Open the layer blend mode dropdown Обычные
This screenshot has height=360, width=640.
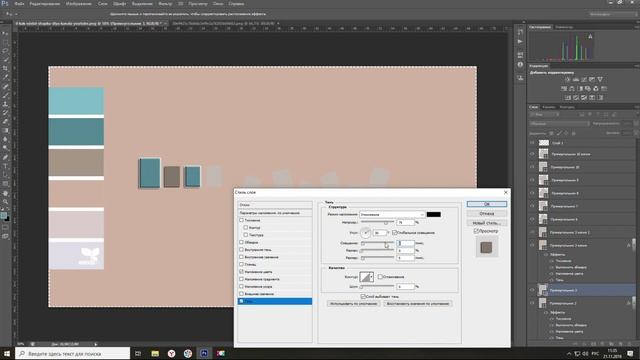(559, 123)
